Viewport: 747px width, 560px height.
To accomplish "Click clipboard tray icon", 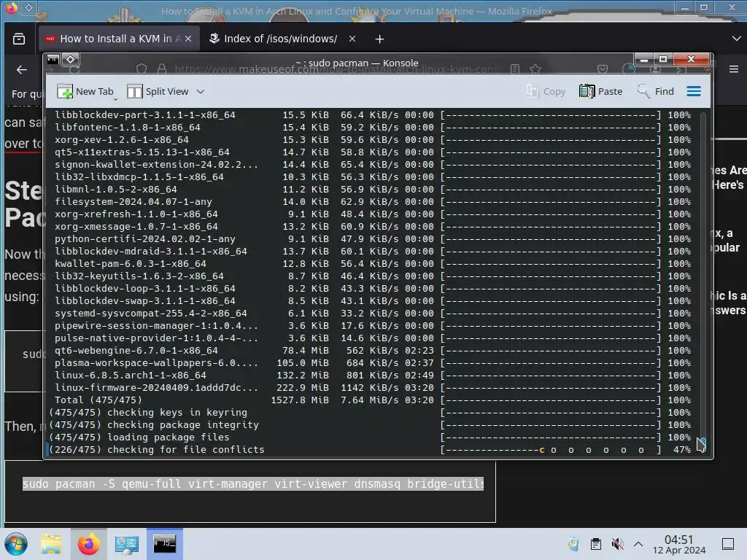I will tap(595, 544).
